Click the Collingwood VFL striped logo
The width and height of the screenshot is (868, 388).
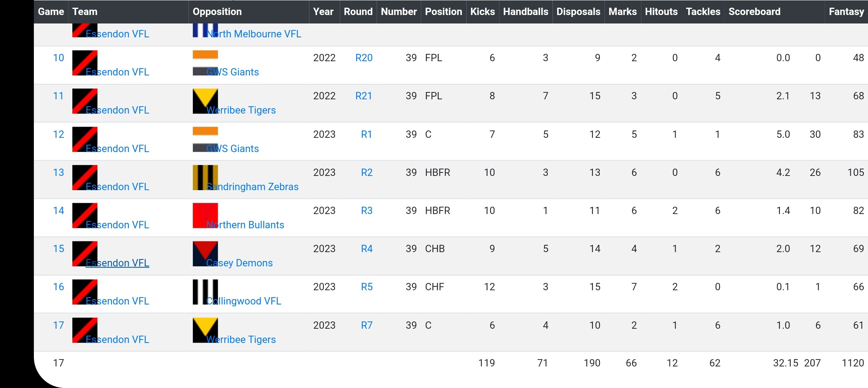point(205,292)
